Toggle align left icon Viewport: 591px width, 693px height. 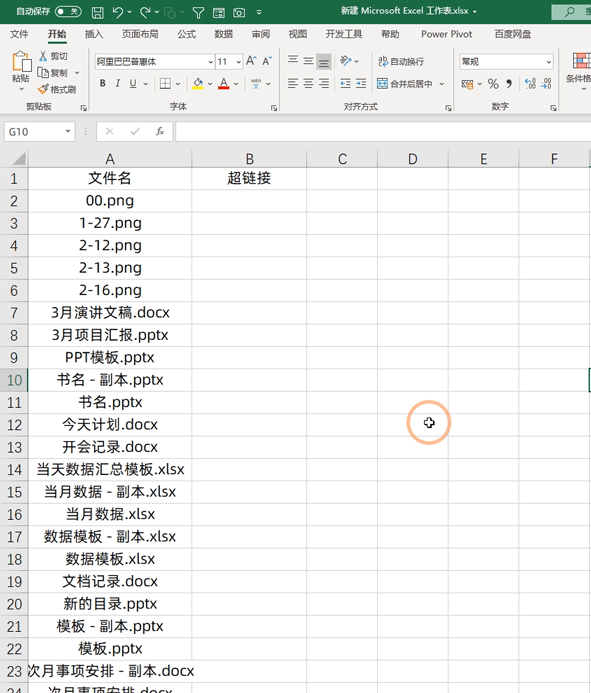click(x=293, y=83)
